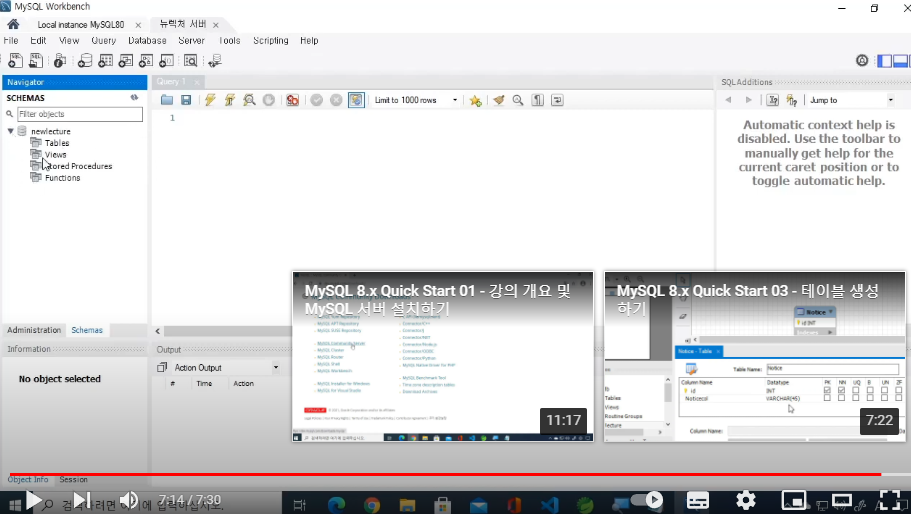911x514 pixels.
Task: Open the Limit to 1000 rows dropdown
Action: pyautogui.click(x=416, y=100)
